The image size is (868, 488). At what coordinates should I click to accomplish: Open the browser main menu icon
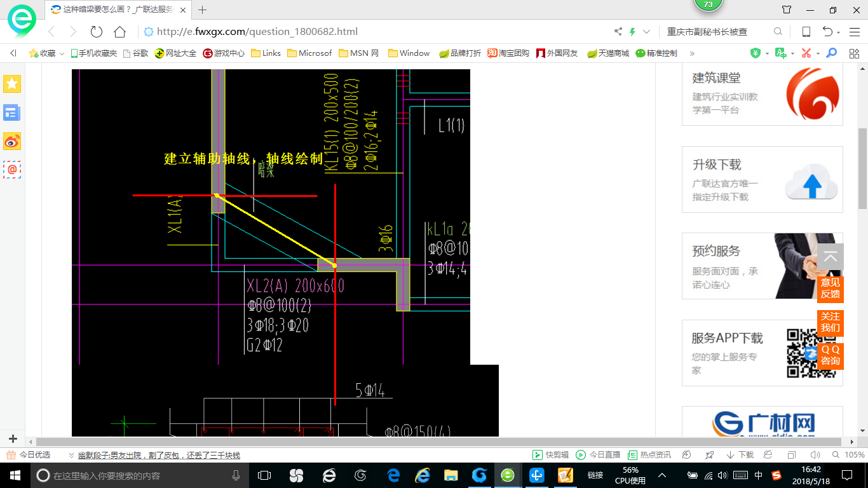tap(854, 32)
